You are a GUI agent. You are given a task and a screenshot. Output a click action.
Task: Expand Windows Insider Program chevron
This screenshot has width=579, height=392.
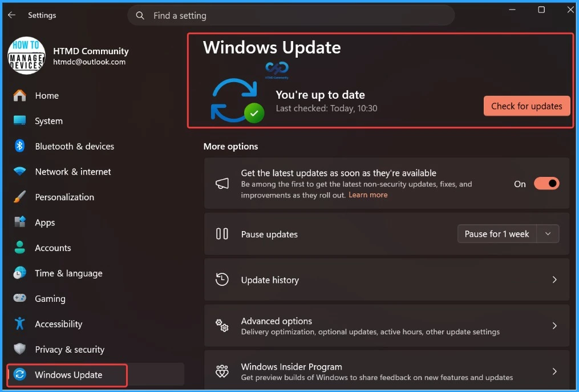[554, 371]
